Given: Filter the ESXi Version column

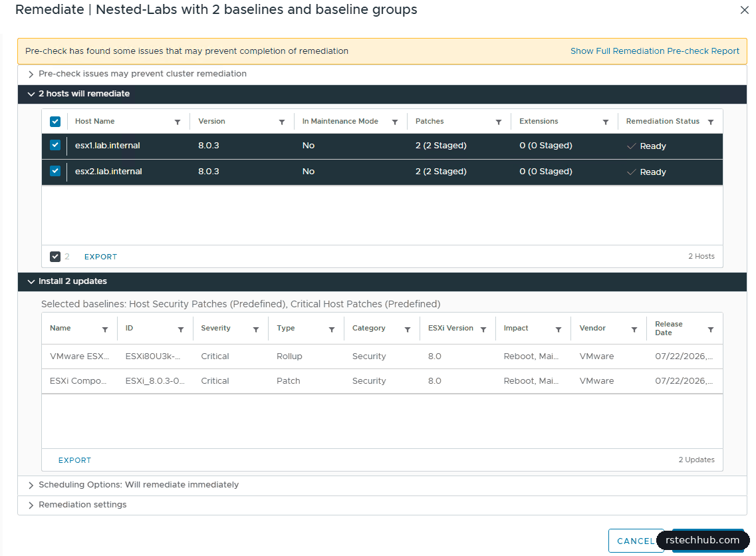Looking at the screenshot, I should [x=483, y=329].
